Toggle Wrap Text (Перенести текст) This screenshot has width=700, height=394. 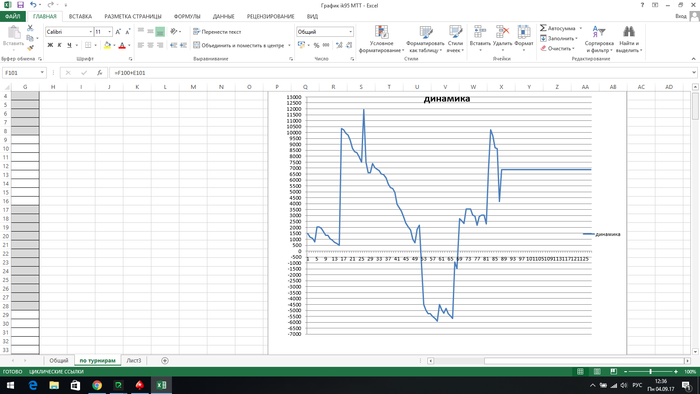point(217,32)
